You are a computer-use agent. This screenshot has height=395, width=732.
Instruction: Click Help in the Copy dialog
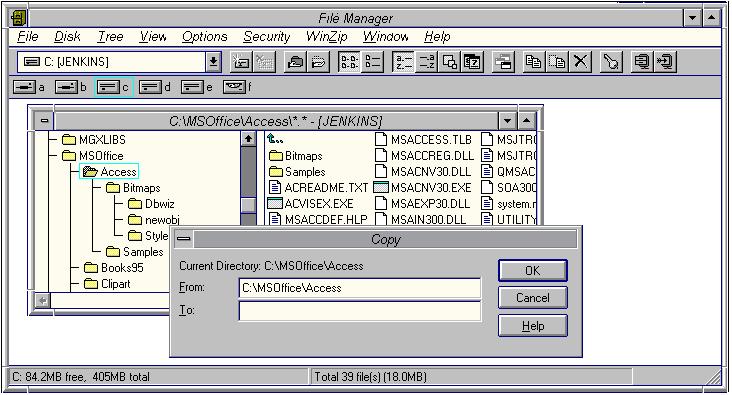coord(533,325)
